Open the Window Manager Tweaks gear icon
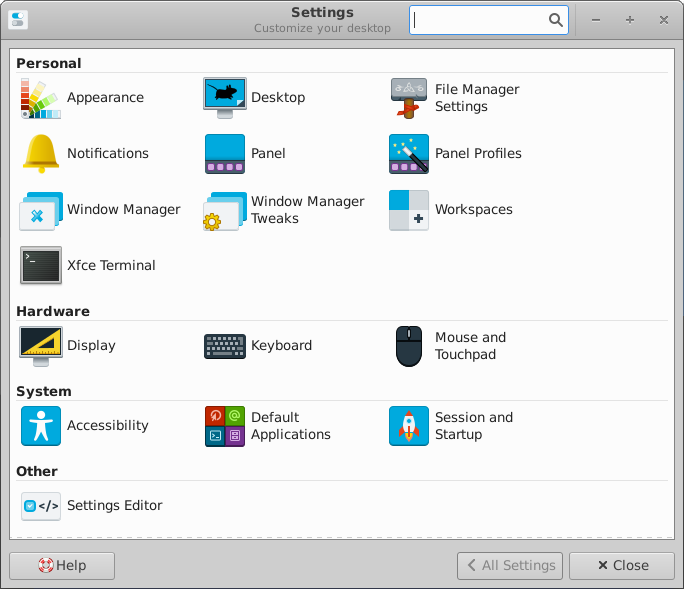 pos(225,210)
